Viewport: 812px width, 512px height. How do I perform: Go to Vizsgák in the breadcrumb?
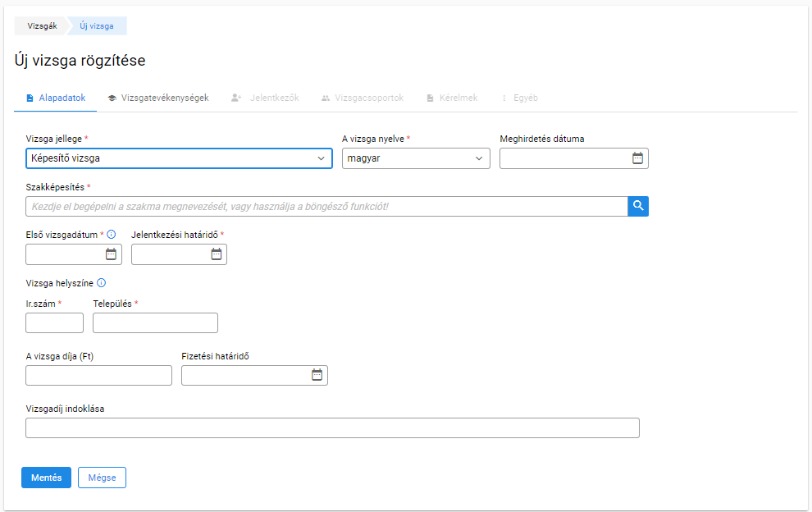pos(42,26)
